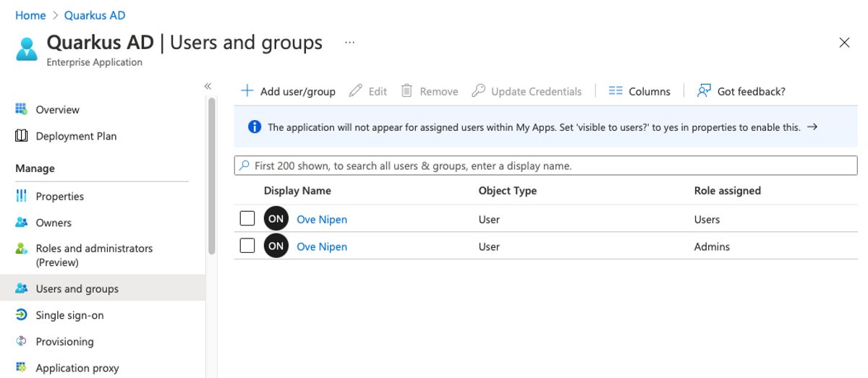Click the pencil Edit icon
This screenshot has height=378, width=868.
click(355, 90)
